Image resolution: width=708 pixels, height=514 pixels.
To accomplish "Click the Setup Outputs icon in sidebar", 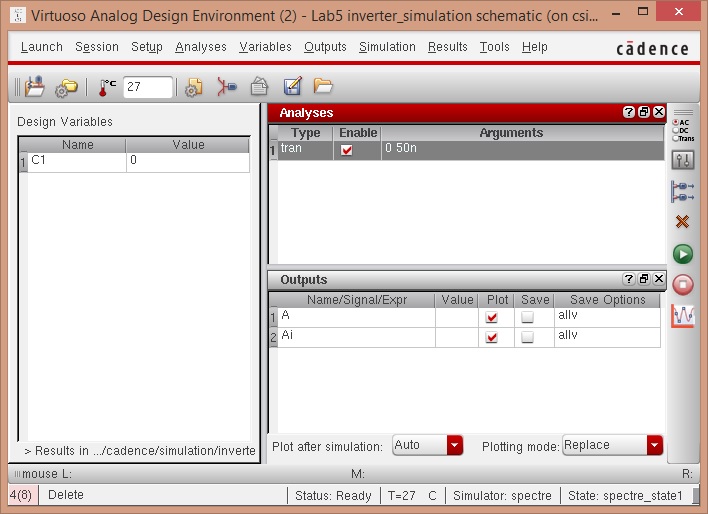I will click(683, 190).
